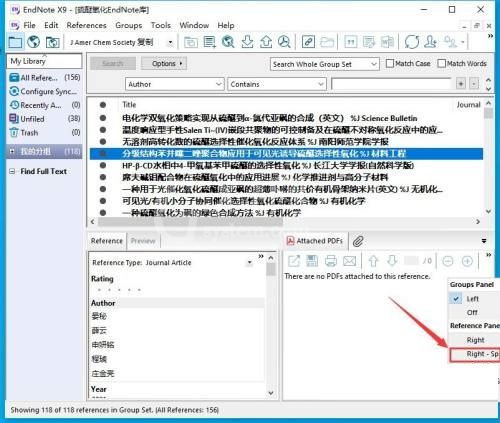This screenshot has width=500, height=423.
Task: Click Email PDF envelope icon
Action: pos(349,261)
